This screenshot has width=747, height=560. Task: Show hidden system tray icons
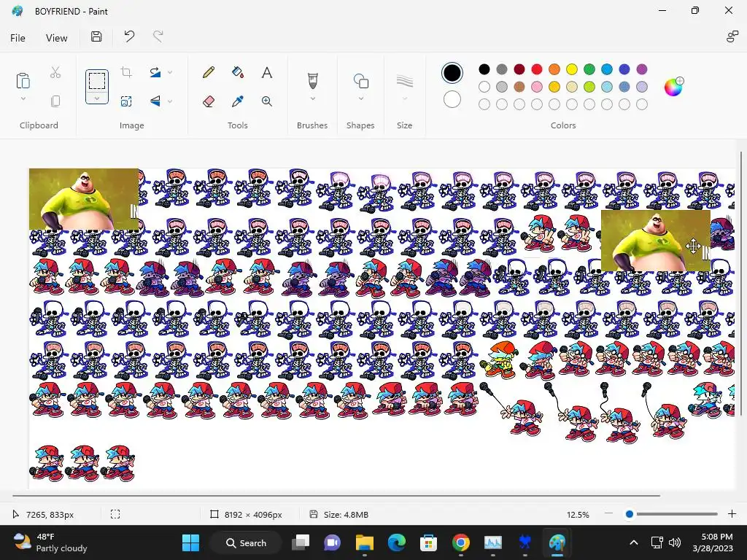point(634,542)
